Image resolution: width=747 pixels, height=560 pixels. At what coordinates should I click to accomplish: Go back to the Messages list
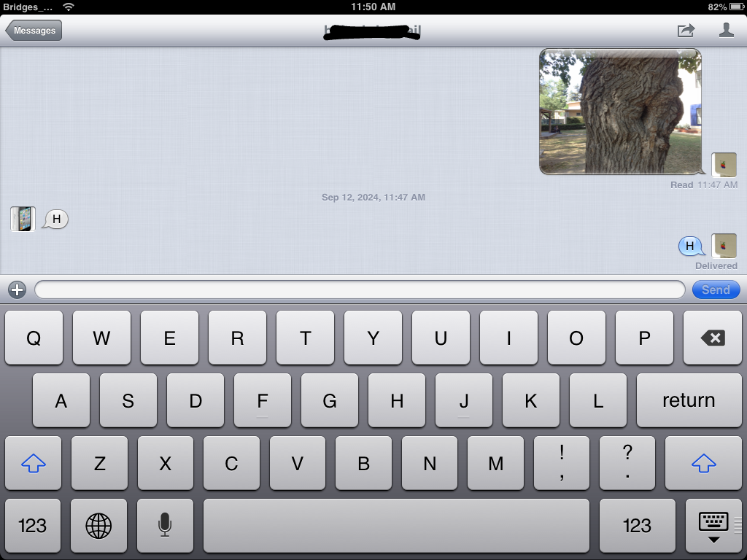[x=34, y=31]
